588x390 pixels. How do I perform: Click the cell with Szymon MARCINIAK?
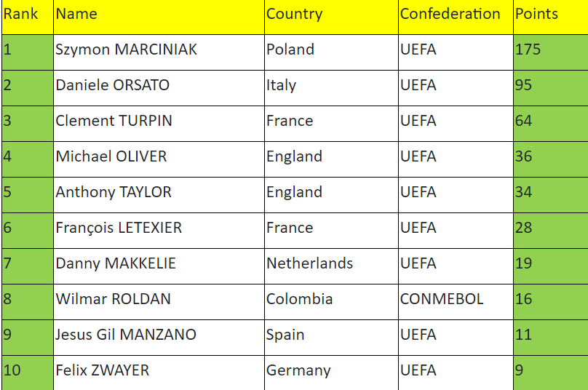point(159,52)
